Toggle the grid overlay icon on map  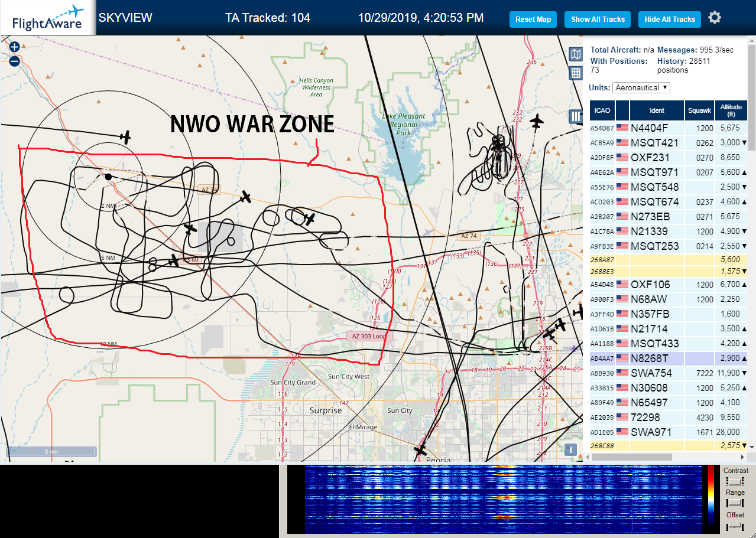coord(576,73)
